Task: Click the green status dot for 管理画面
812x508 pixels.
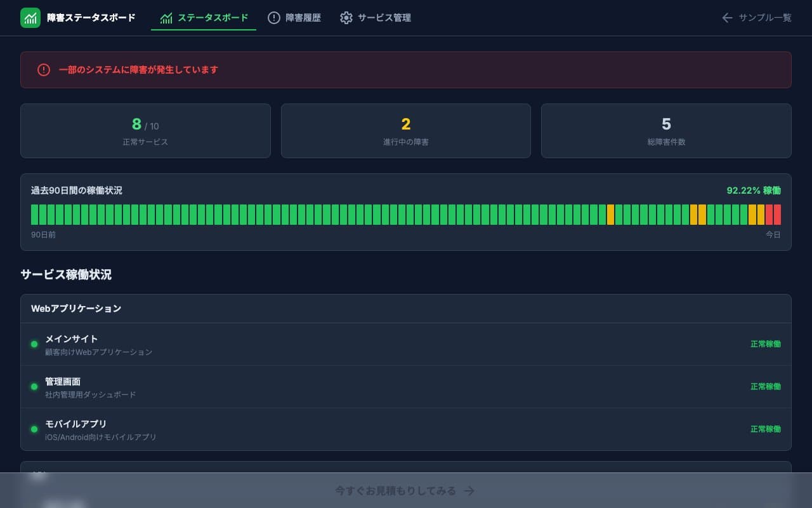Action: coord(34,387)
